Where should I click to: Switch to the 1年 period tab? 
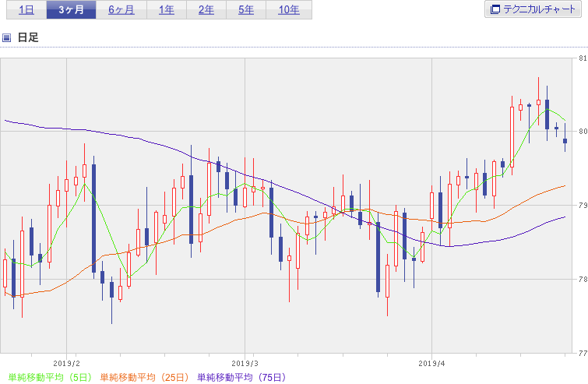click(167, 9)
